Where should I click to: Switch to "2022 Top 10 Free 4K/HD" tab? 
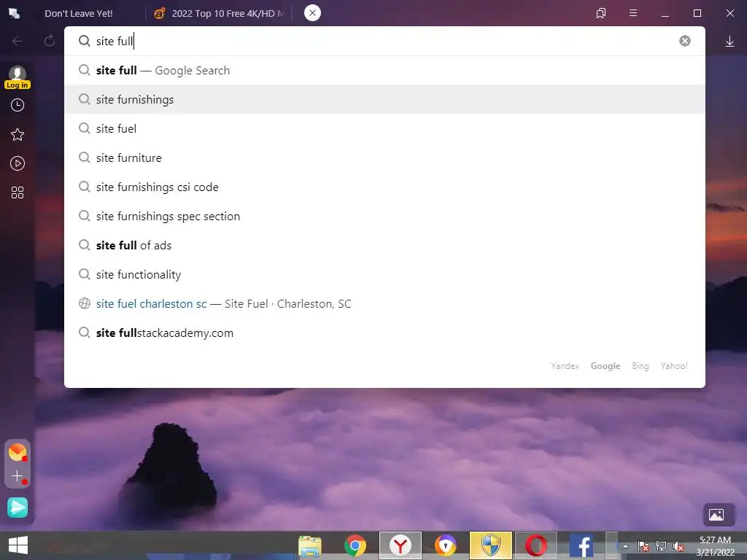[x=220, y=13]
